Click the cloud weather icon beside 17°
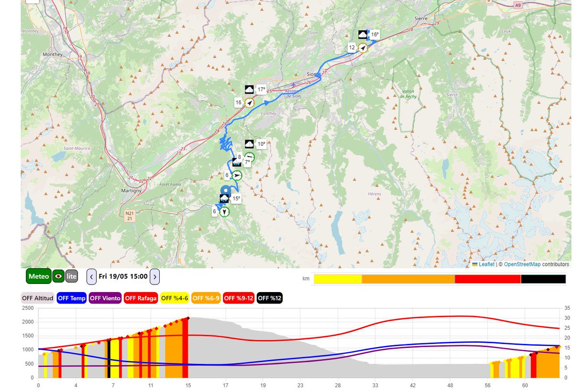This screenshot has width=574, height=392. point(249,89)
